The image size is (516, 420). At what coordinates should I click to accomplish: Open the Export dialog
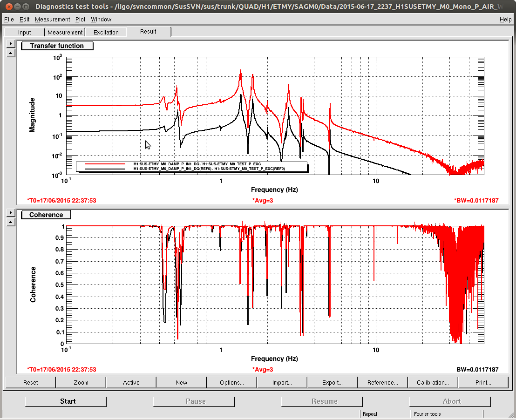tap(333, 382)
